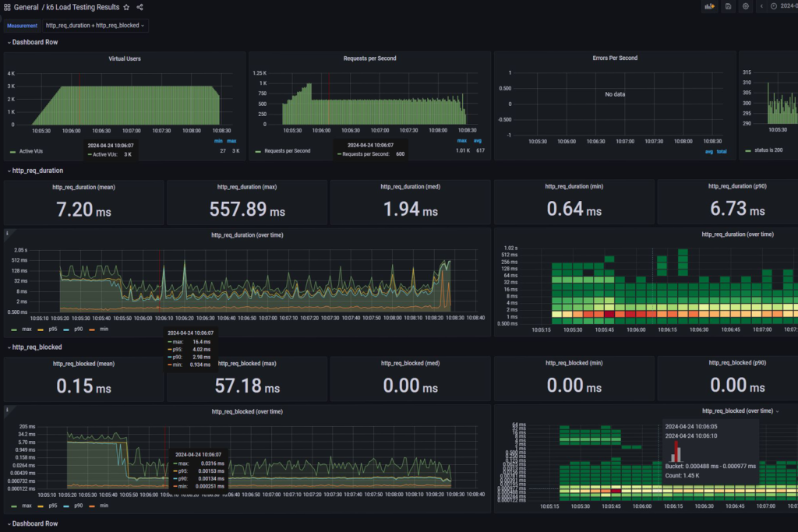798x532 pixels.
Task: Open dashboard settings gear icon
Action: click(x=746, y=7)
